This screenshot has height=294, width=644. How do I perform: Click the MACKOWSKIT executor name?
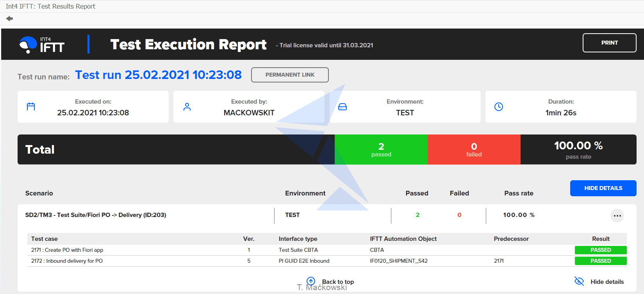(249, 113)
